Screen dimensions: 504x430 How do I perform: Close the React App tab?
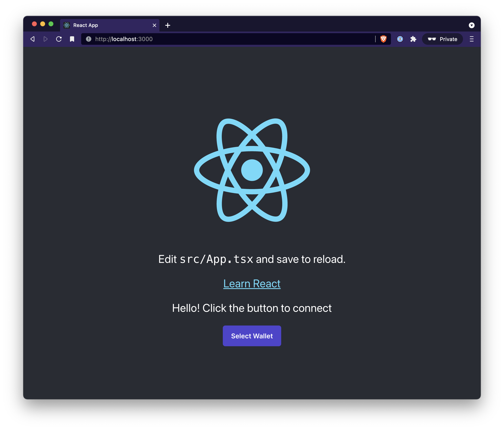tap(154, 25)
